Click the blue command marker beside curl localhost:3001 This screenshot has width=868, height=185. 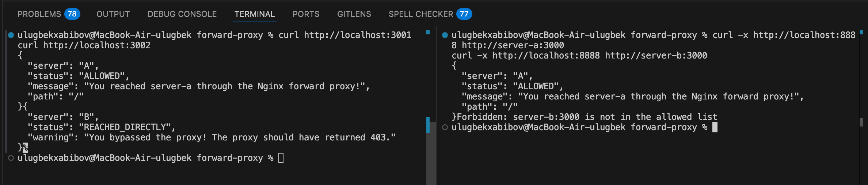(x=11, y=35)
